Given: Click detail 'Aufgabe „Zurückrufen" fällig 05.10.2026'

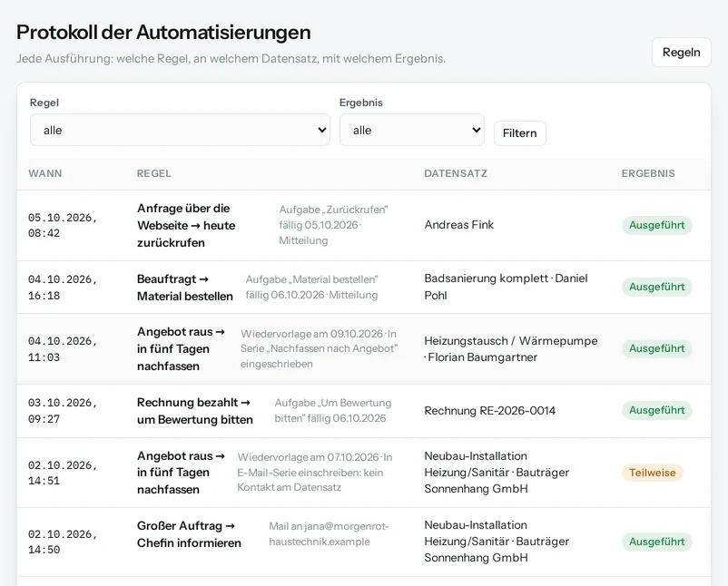Looking at the screenshot, I should (333, 217).
